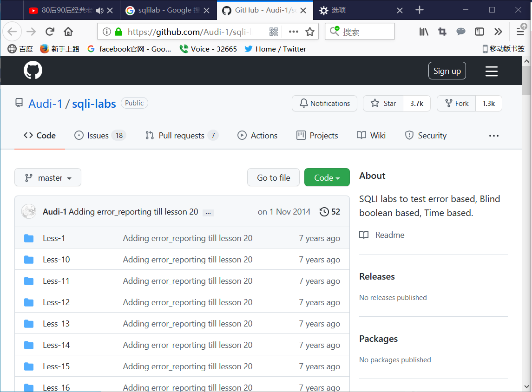Fork the sqli-labs repository

tap(456, 104)
